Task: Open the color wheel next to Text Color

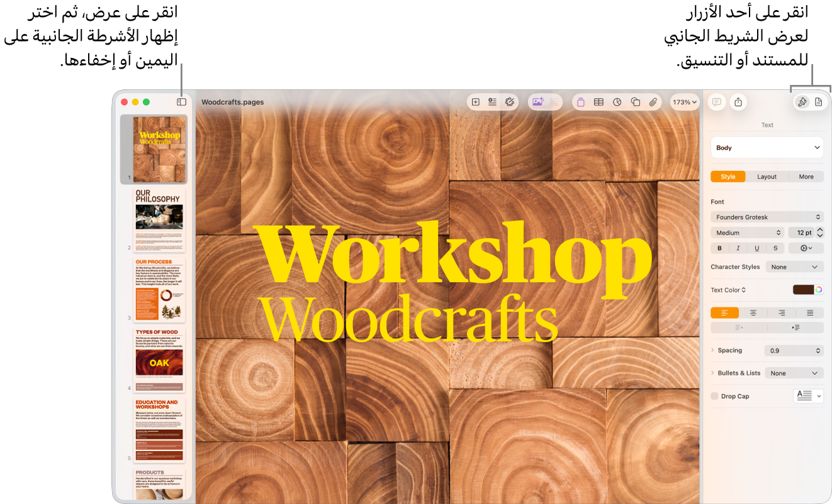Action: pyautogui.click(x=819, y=290)
